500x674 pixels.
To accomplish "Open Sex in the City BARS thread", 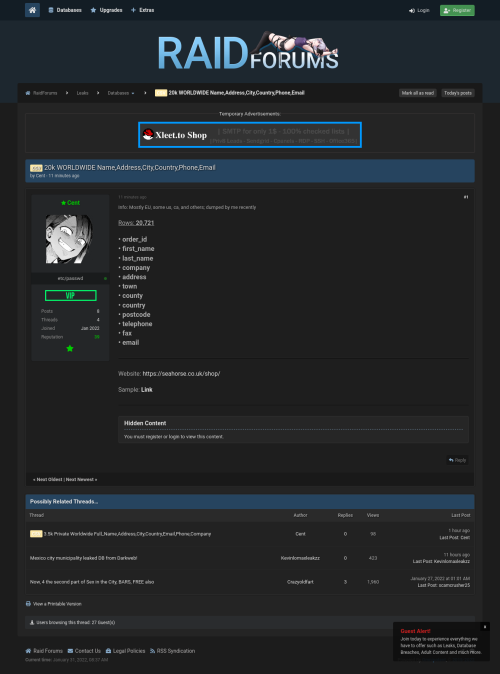I will tap(92, 582).
